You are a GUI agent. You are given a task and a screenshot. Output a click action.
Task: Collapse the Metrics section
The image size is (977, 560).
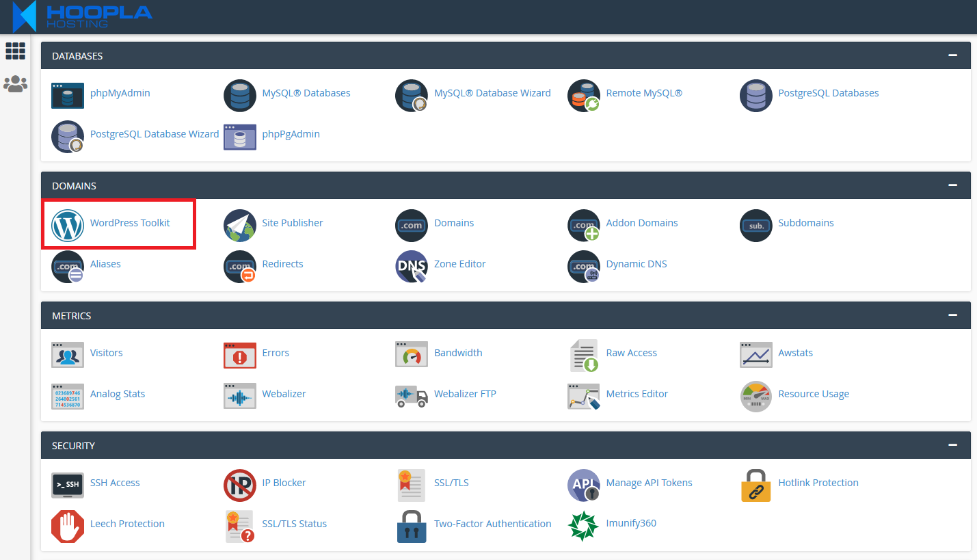pos(952,315)
